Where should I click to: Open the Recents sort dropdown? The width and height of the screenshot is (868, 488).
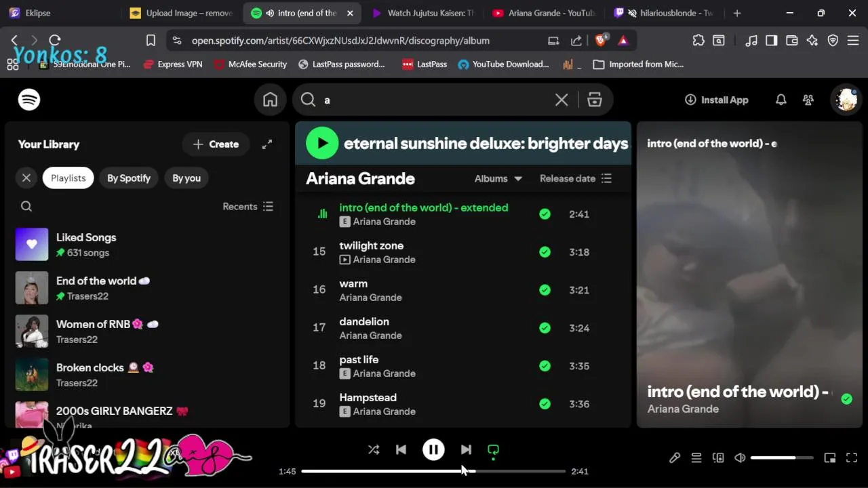(248, 206)
